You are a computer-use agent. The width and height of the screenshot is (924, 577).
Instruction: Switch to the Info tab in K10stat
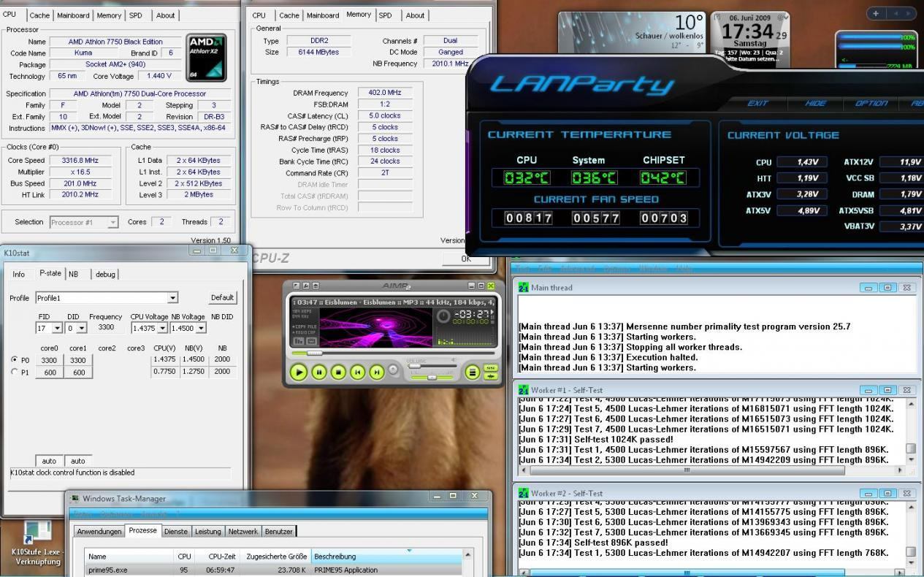tap(18, 274)
